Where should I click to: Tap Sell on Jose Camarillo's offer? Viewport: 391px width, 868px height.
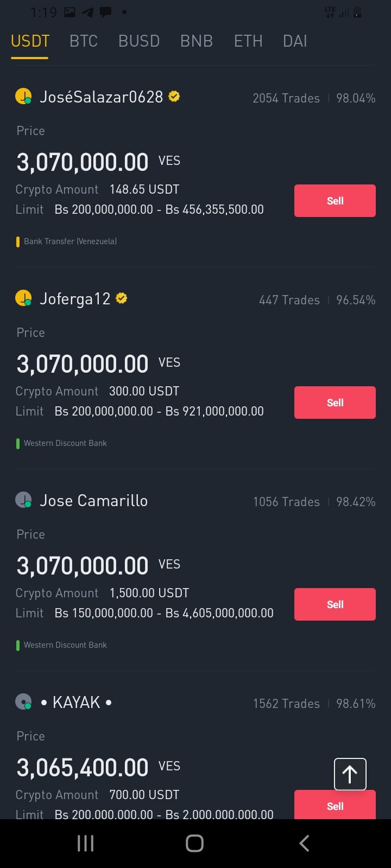335,604
